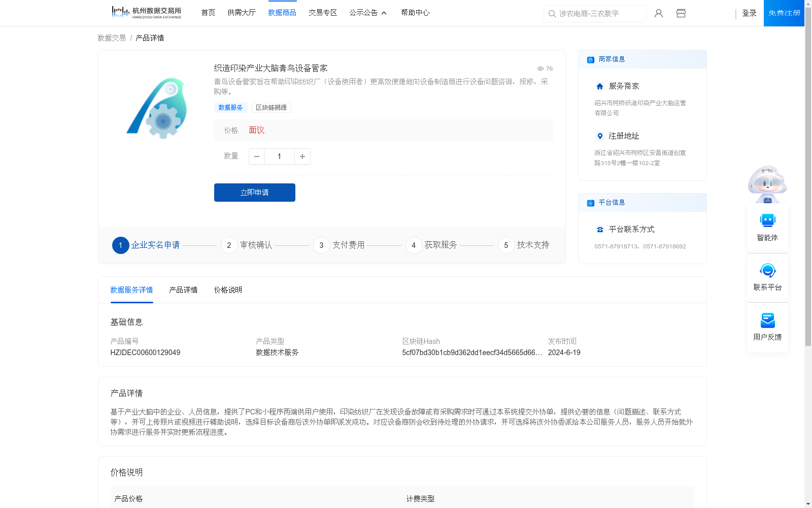Click step 1 企业实名申请
This screenshot has height=508, width=812.
(x=146, y=245)
